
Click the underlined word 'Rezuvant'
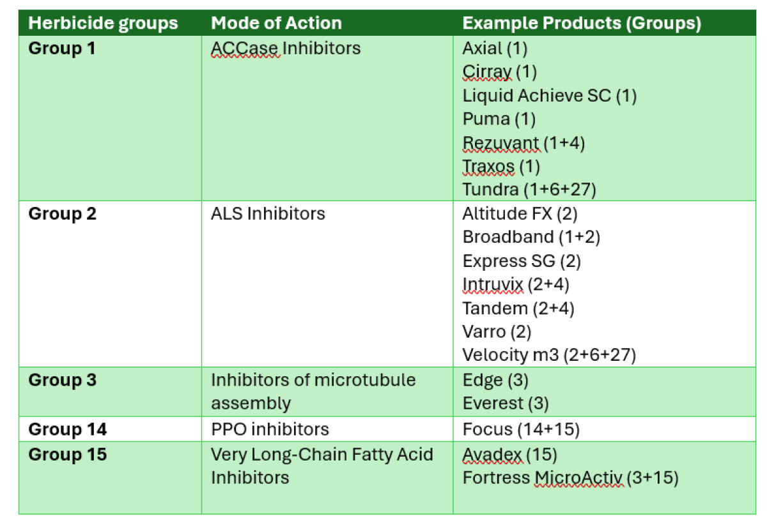(501, 142)
